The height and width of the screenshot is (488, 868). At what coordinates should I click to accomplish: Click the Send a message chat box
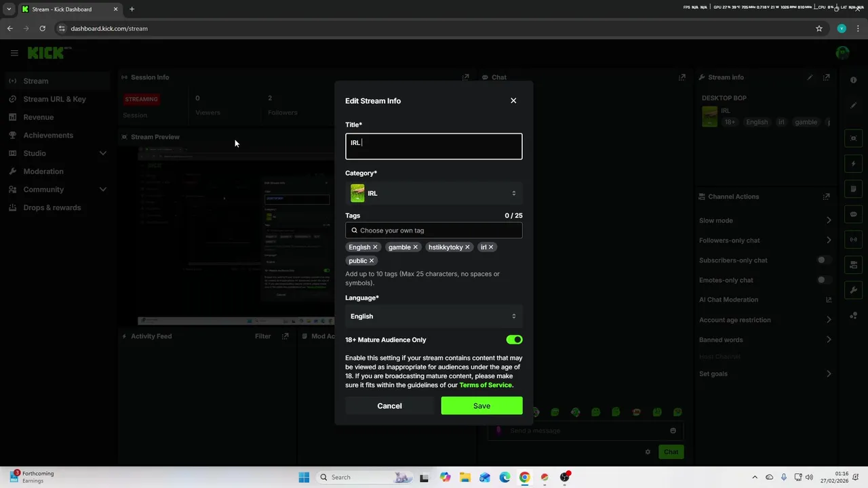[585, 430]
